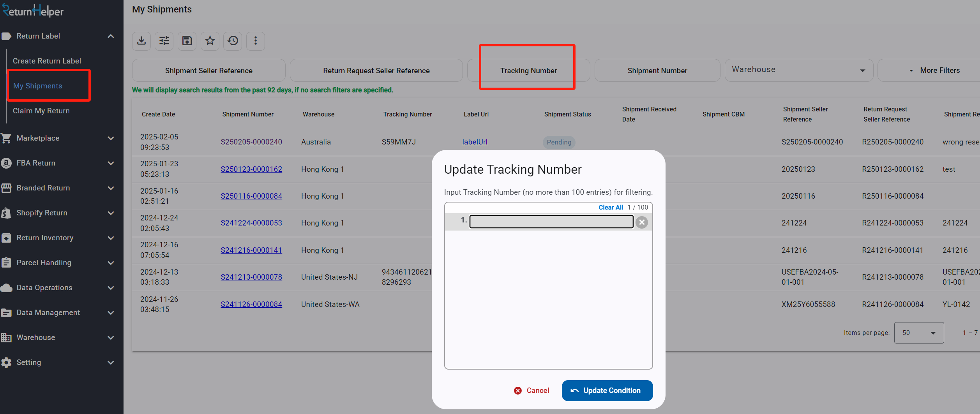Click Clear All link in dialog
Screen dimensions: 980x414
tap(611, 208)
